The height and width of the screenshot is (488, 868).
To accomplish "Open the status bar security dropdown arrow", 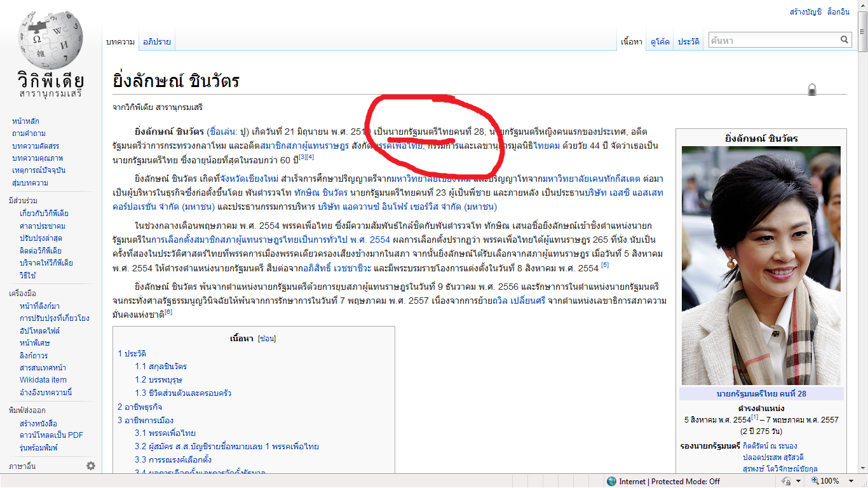I will coord(797,482).
